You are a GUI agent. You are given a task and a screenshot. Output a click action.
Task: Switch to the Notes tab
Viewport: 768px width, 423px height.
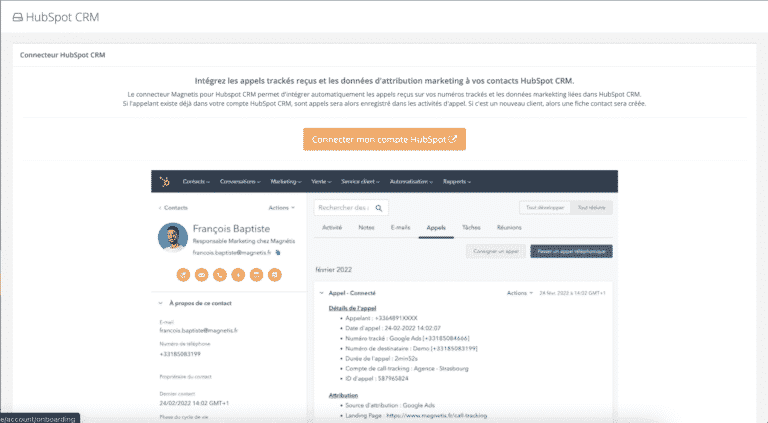pos(366,228)
